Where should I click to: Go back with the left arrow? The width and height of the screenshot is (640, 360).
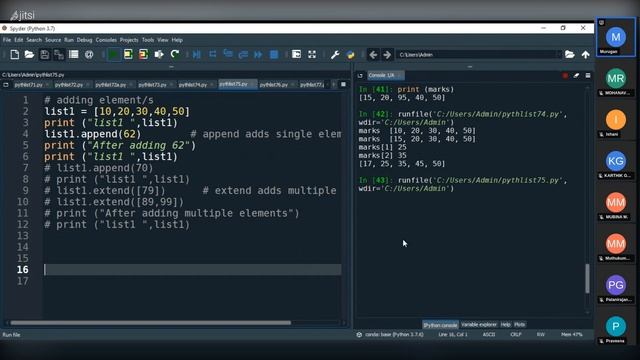click(373, 54)
